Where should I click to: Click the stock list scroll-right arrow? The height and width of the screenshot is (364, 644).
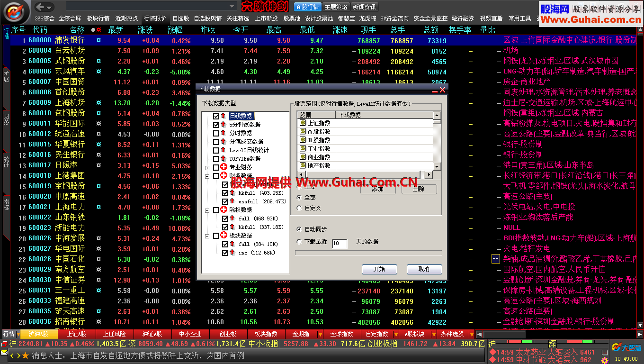(429, 174)
